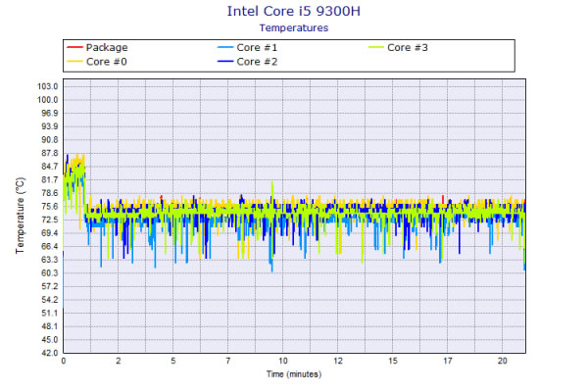Click the 15 minute x-axis tick label
The height and width of the screenshot is (392, 588).
(393, 361)
